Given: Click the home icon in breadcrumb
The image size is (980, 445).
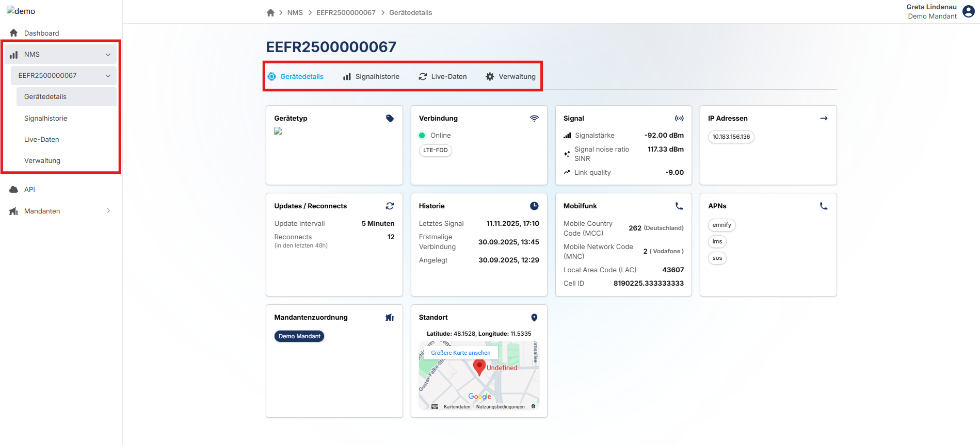Looking at the screenshot, I should click(270, 12).
